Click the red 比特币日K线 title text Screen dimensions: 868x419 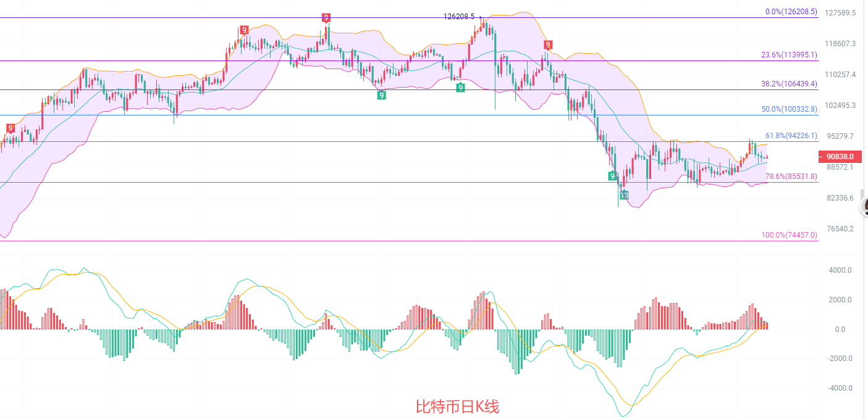(457, 407)
